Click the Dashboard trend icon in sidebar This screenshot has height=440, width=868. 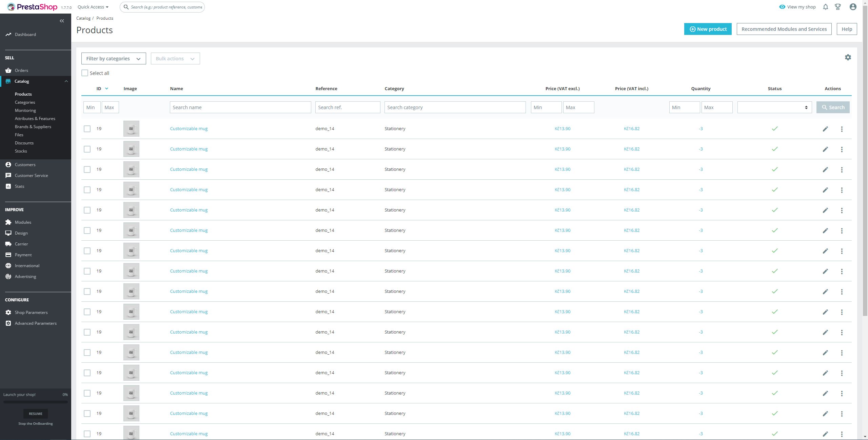[8, 34]
